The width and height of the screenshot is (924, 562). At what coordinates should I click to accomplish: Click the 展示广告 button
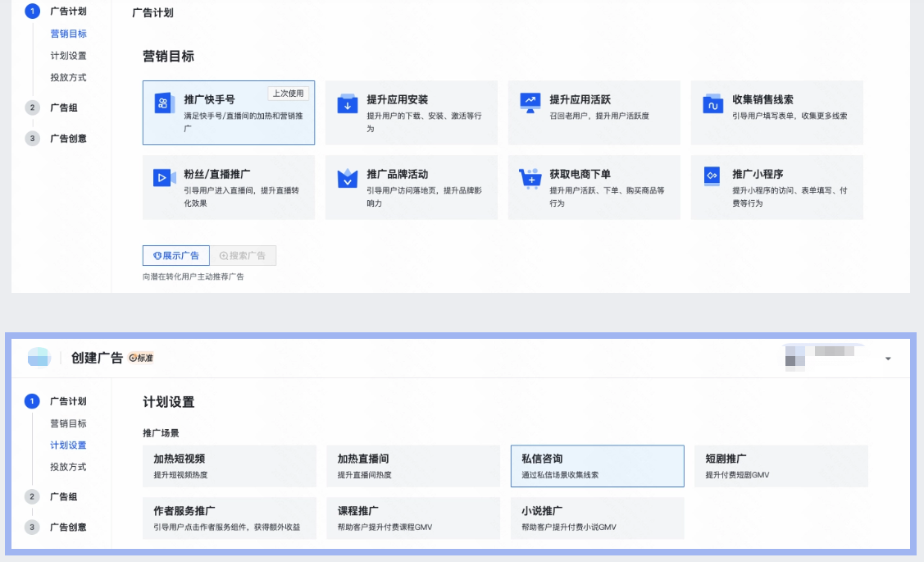point(175,255)
